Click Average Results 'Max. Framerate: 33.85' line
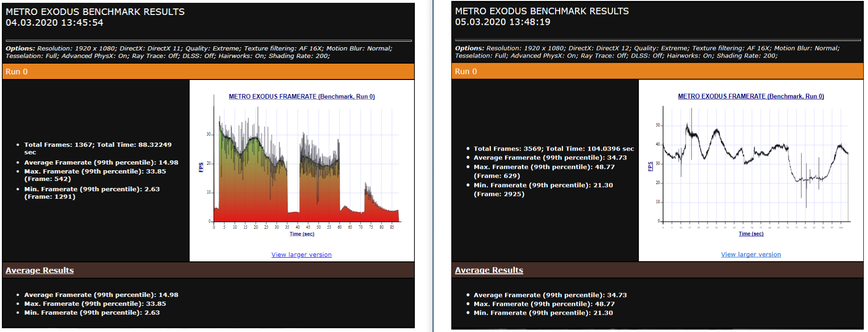The height and width of the screenshot is (332, 868). (95, 304)
